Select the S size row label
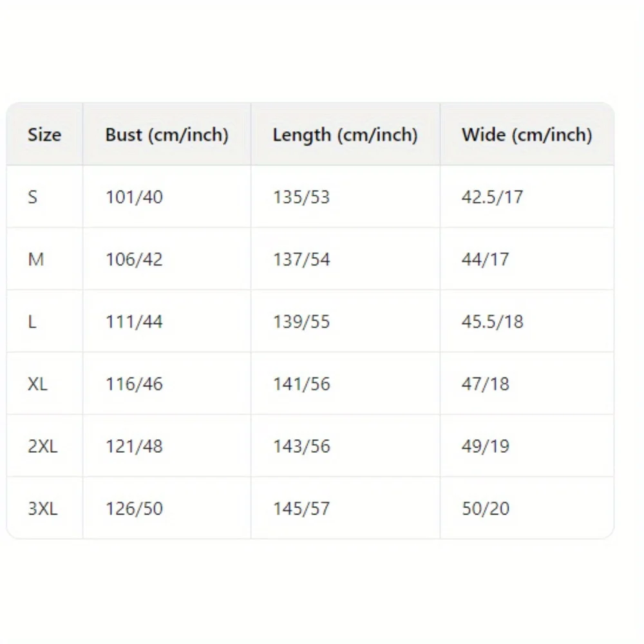 (x=33, y=197)
